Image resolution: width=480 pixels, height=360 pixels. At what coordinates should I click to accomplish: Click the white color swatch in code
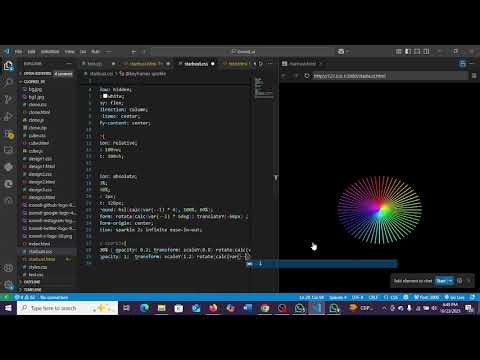pos(105,96)
